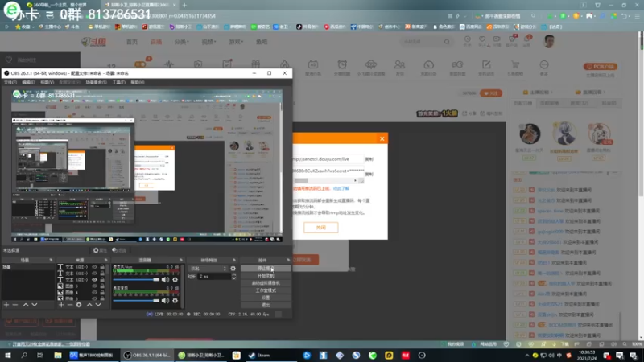Screen dimensions: 644x362
Task: Click Douyu search icon in page header
Action: [447, 42]
